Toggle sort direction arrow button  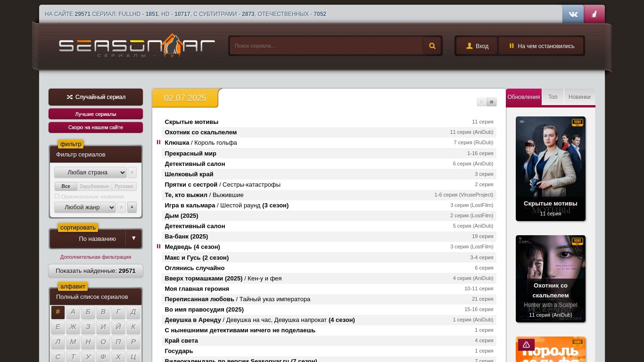coord(133,239)
